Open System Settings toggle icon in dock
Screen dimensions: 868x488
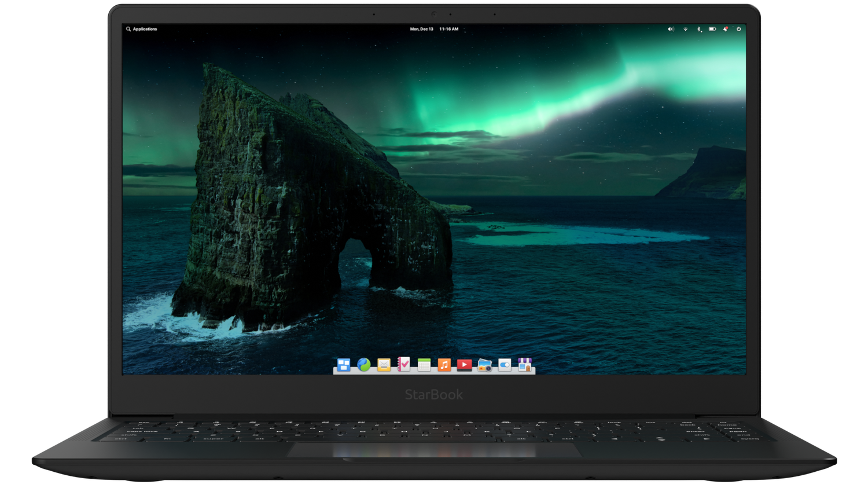(x=505, y=365)
